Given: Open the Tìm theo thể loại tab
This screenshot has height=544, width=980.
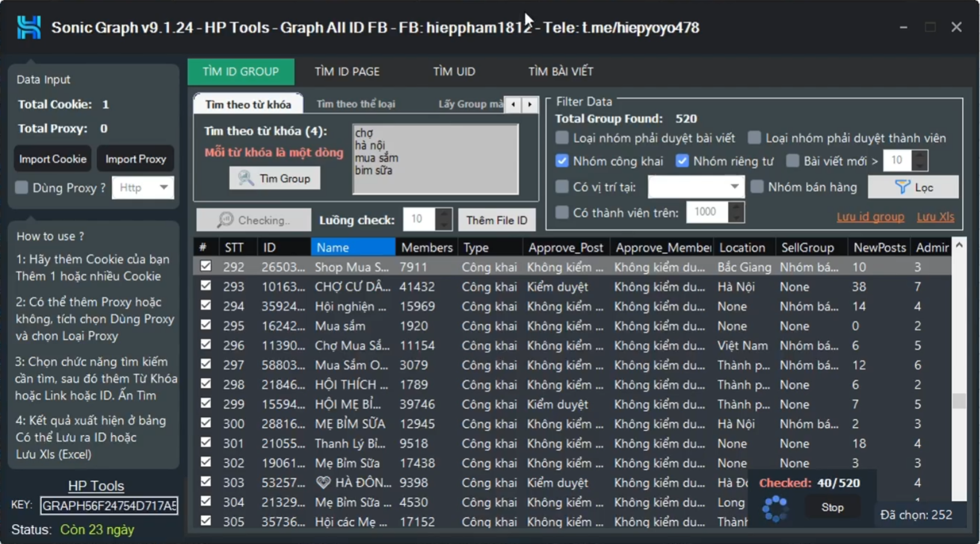Looking at the screenshot, I should pos(356,104).
